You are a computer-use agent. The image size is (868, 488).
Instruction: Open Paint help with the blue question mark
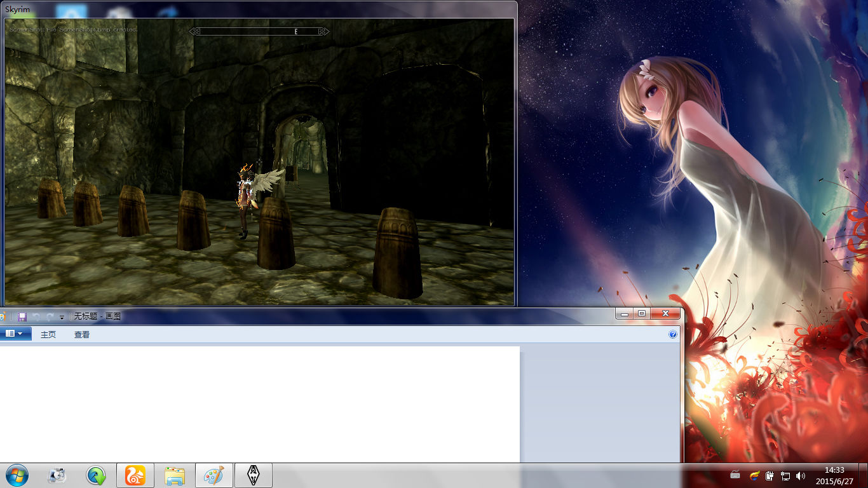(673, 334)
